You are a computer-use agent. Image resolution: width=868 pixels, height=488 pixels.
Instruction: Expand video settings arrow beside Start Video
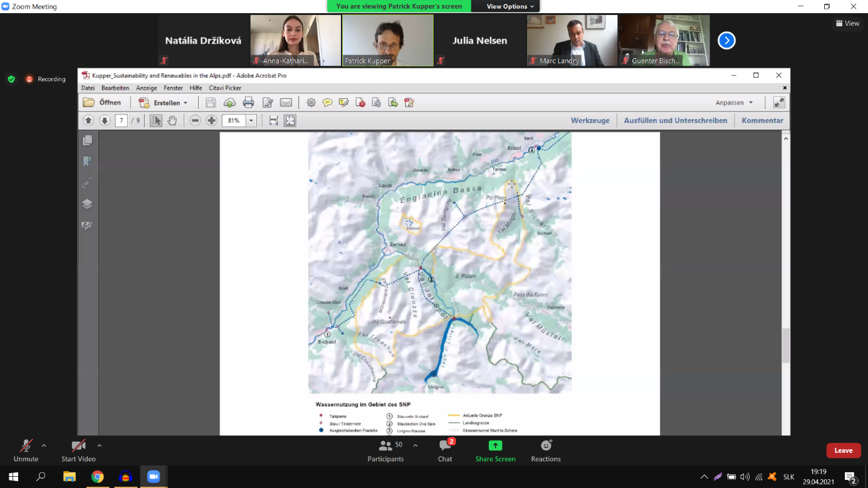point(99,445)
